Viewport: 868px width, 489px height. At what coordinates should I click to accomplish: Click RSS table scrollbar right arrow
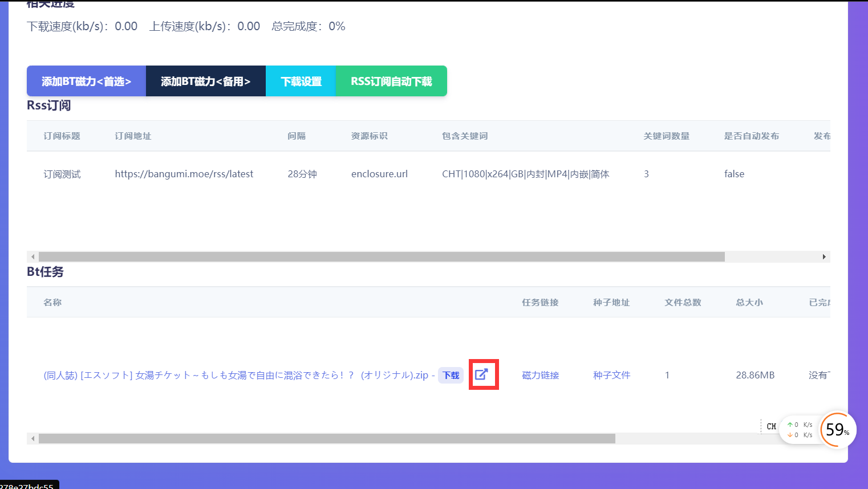[824, 257]
